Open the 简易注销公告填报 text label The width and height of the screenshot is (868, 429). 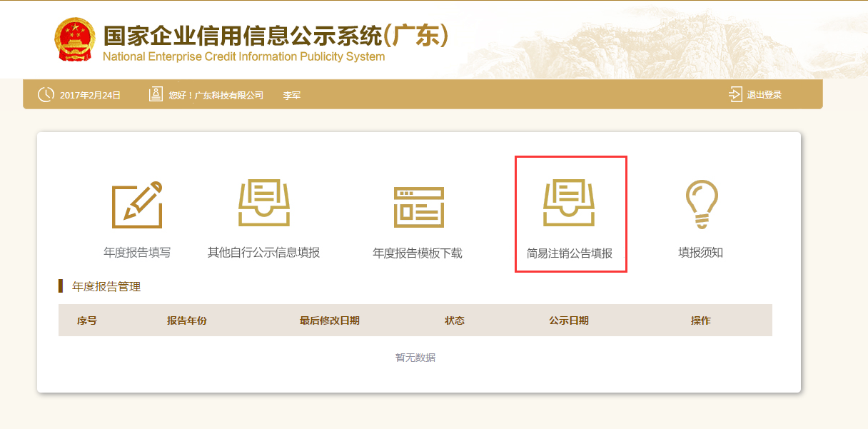coord(570,253)
